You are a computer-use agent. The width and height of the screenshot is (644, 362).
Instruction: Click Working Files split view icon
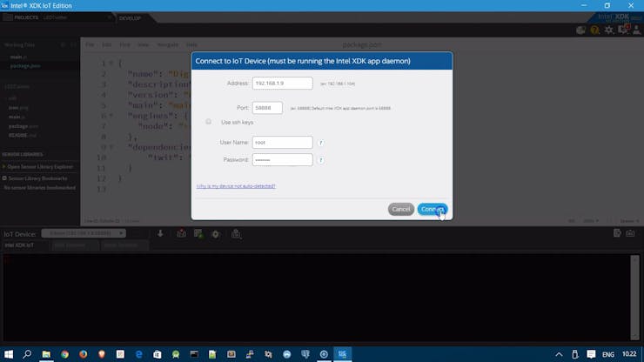click(x=73, y=44)
